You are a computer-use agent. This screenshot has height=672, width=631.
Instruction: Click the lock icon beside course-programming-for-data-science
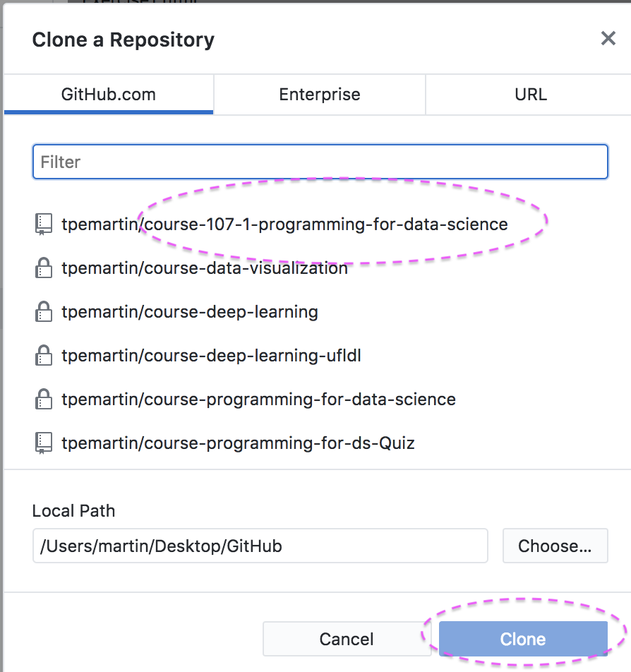(x=43, y=399)
